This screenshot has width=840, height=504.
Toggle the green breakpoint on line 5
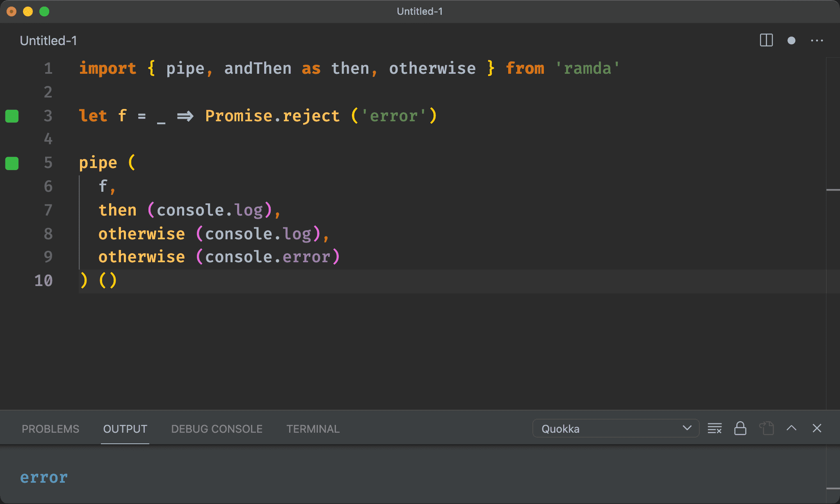tap(13, 163)
